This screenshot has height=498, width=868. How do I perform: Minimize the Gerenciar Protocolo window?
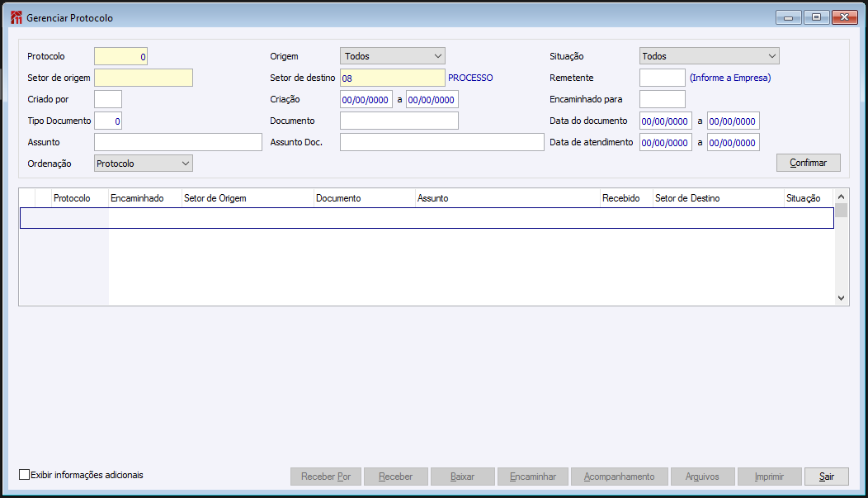pyautogui.click(x=788, y=17)
